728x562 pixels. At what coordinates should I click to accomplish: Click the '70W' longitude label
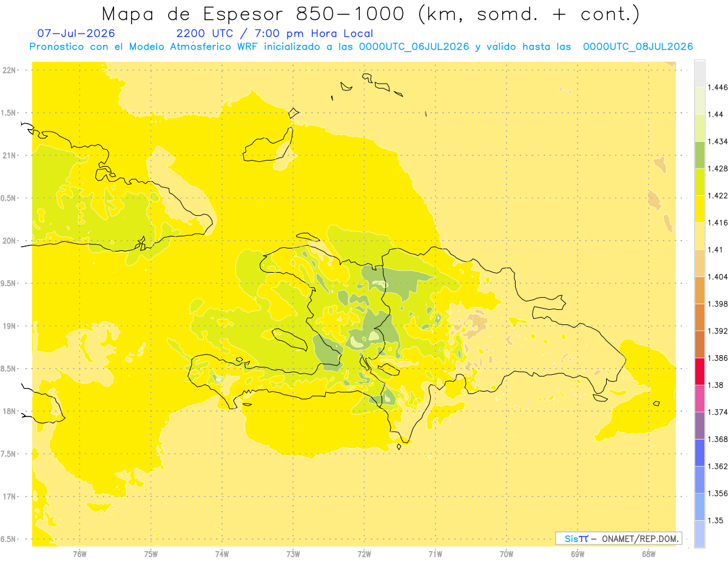point(507,554)
